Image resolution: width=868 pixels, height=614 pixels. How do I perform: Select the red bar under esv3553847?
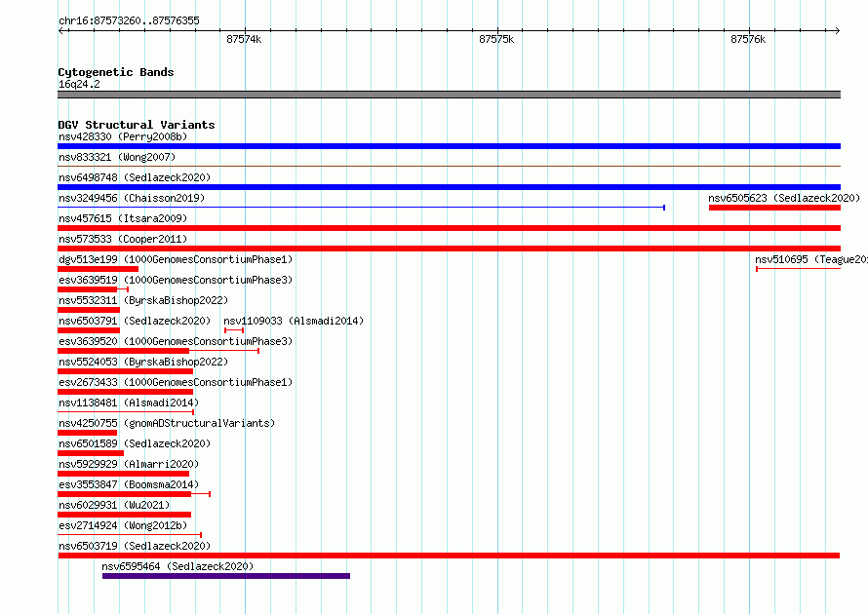pos(125,494)
